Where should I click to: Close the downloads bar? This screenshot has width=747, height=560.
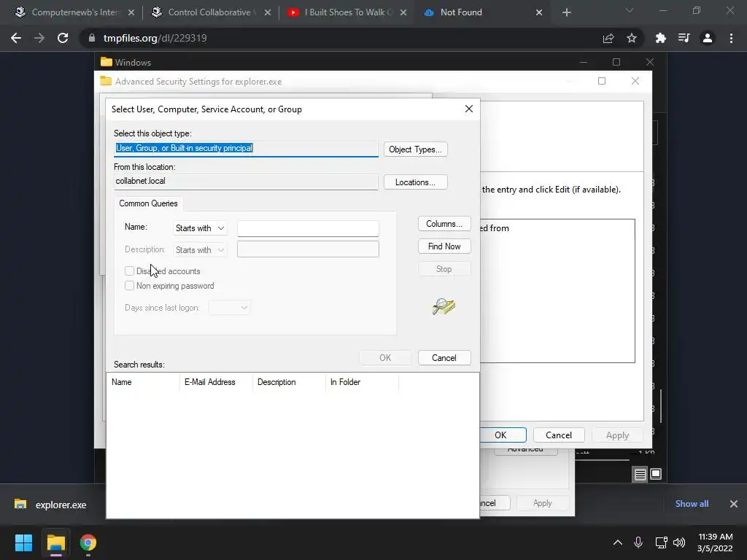coord(734,504)
